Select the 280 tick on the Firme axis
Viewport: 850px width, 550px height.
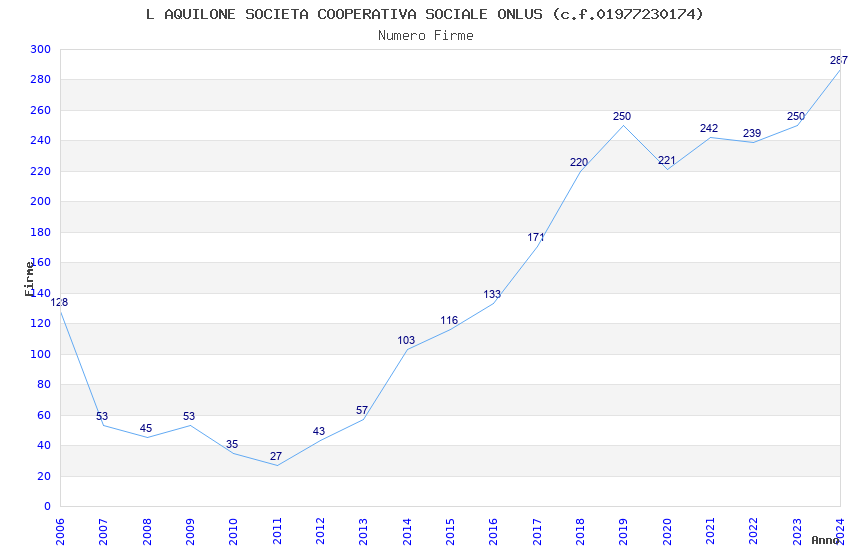point(41,80)
